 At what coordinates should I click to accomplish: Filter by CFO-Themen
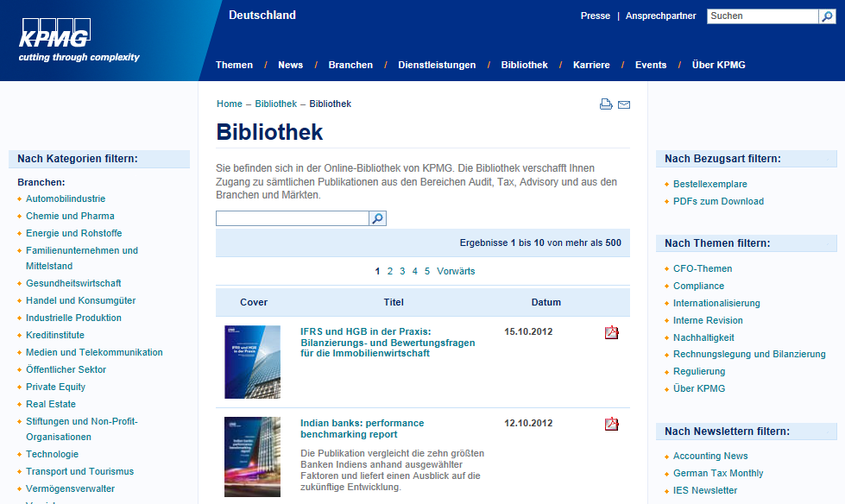coord(703,269)
